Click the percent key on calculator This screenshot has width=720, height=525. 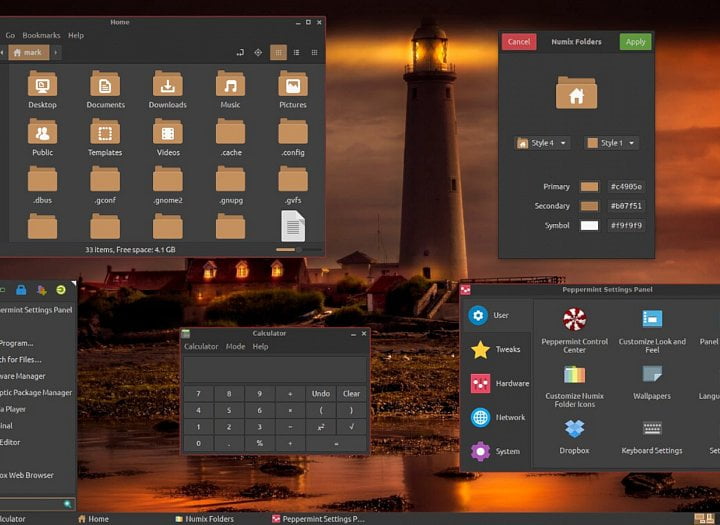[x=259, y=444]
